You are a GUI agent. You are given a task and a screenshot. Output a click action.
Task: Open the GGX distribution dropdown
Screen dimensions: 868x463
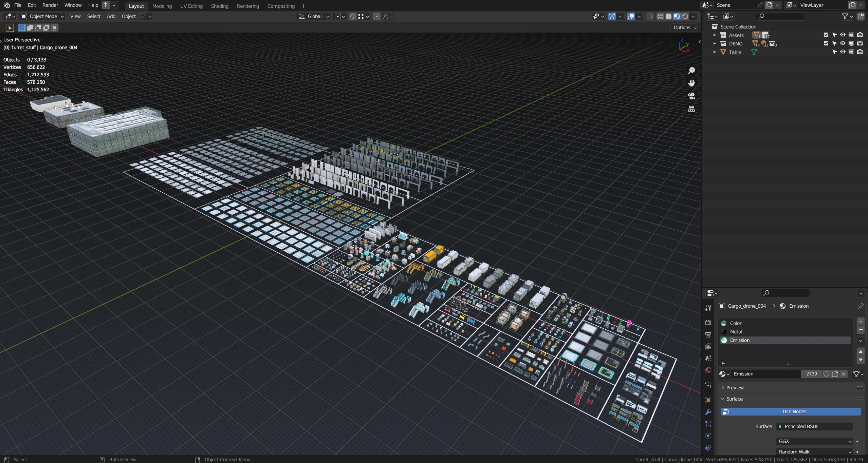814,441
